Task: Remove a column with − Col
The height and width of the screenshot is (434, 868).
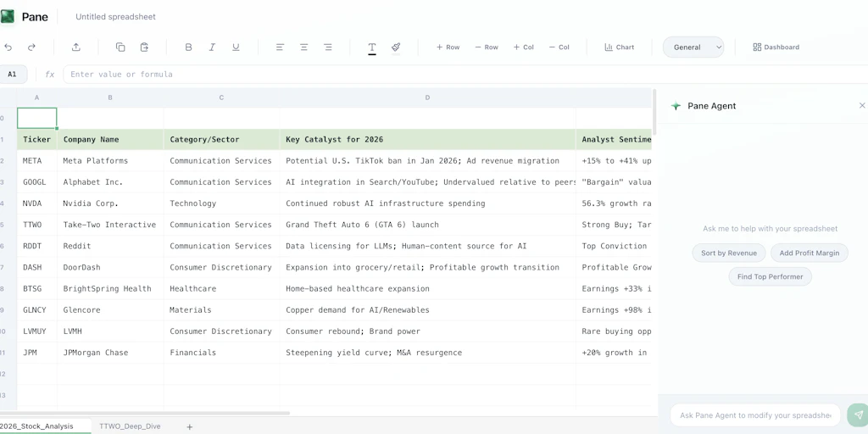Action: tap(559, 47)
